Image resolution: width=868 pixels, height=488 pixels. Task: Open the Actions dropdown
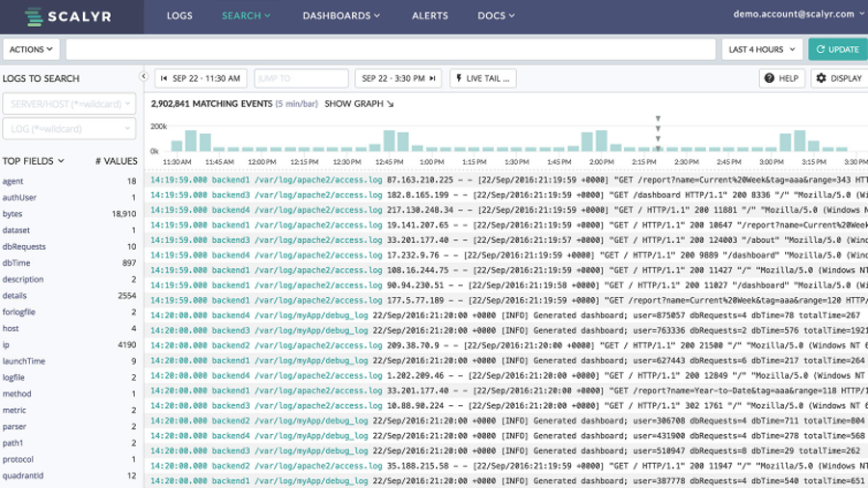coord(31,49)
